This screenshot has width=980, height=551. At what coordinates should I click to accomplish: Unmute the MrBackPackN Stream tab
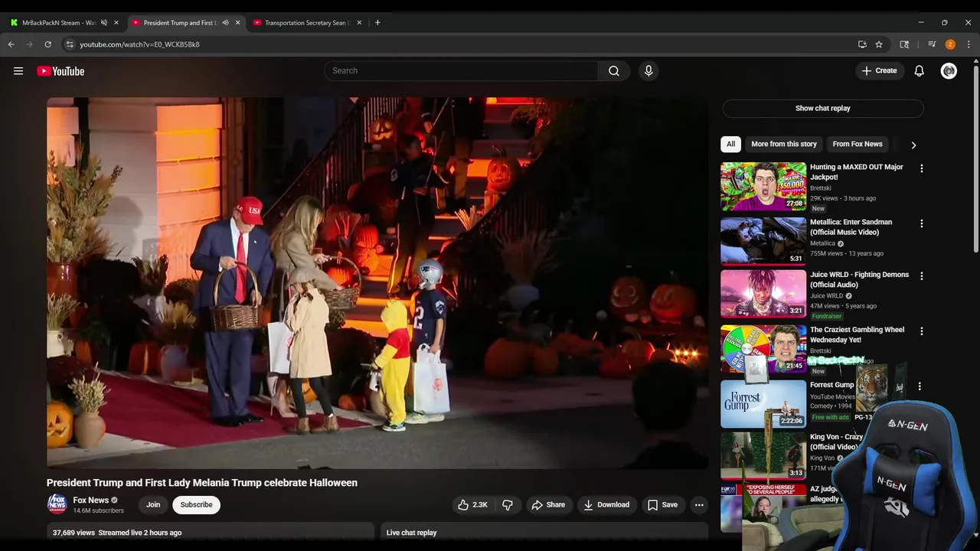[104, 22]
